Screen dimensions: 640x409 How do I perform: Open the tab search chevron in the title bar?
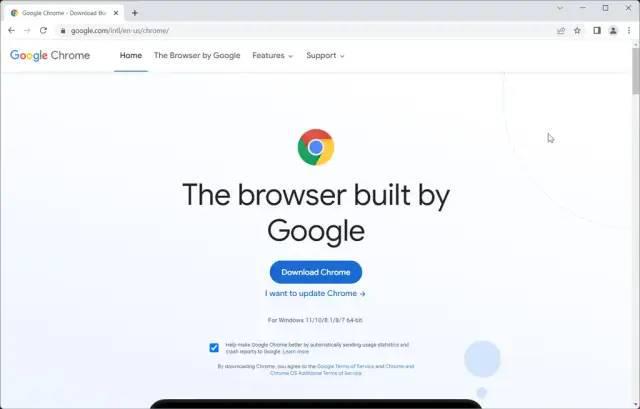560,8
